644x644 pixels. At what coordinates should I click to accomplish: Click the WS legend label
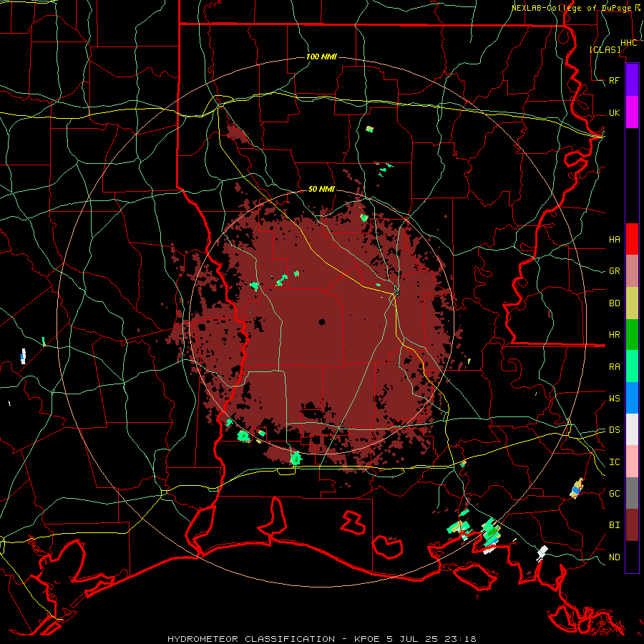coord(614,399)
